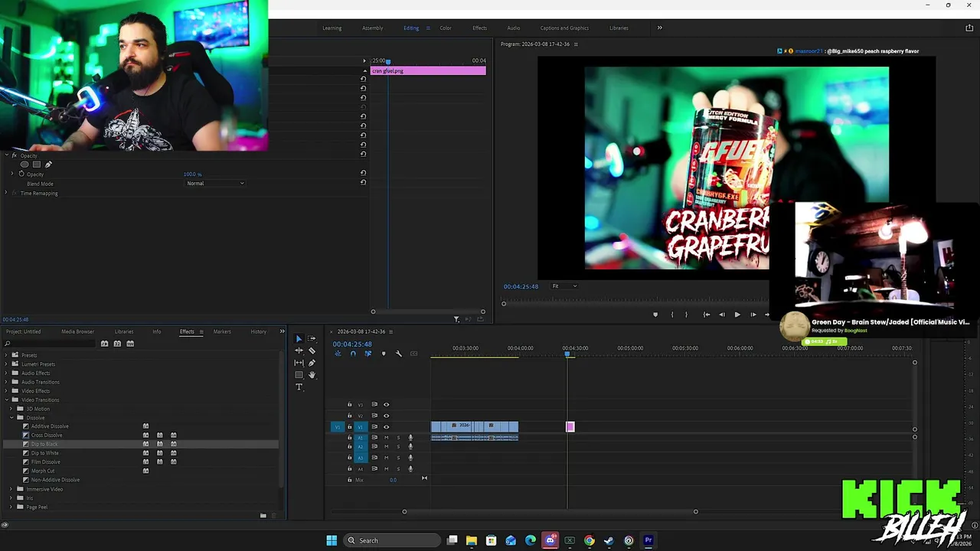This screenshot has height=551, width=980.
Task: Expand the Video Effects folder
Action: [6, 391]
